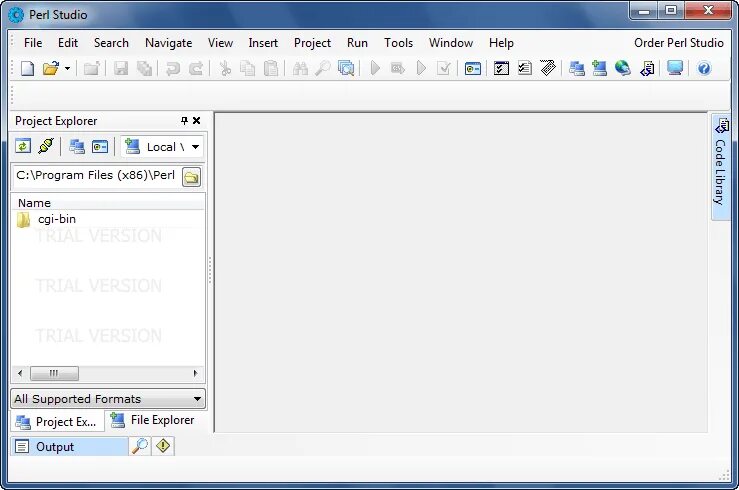Open the Run menu

(x=357, y=43)
